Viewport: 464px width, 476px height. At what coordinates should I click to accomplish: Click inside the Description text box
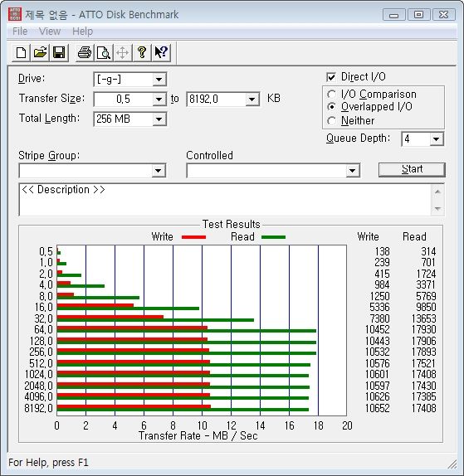(x=225, y=200)
